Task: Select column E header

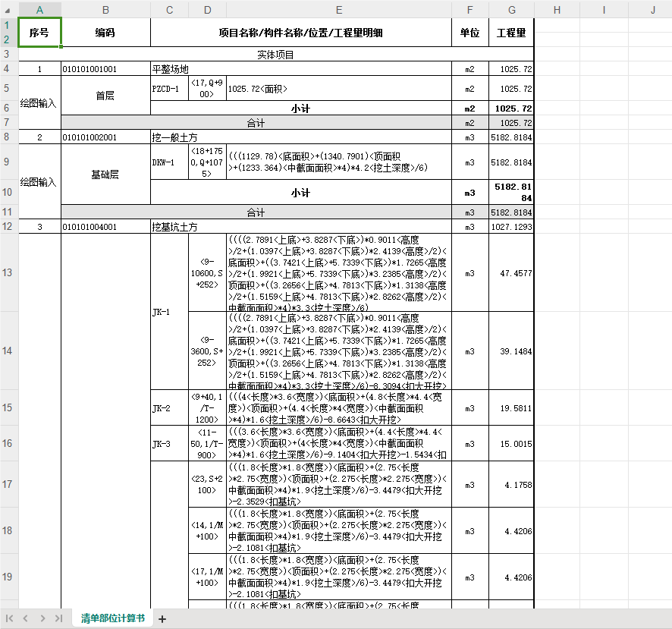Action: pyautogui.click(x=339, y=10)
